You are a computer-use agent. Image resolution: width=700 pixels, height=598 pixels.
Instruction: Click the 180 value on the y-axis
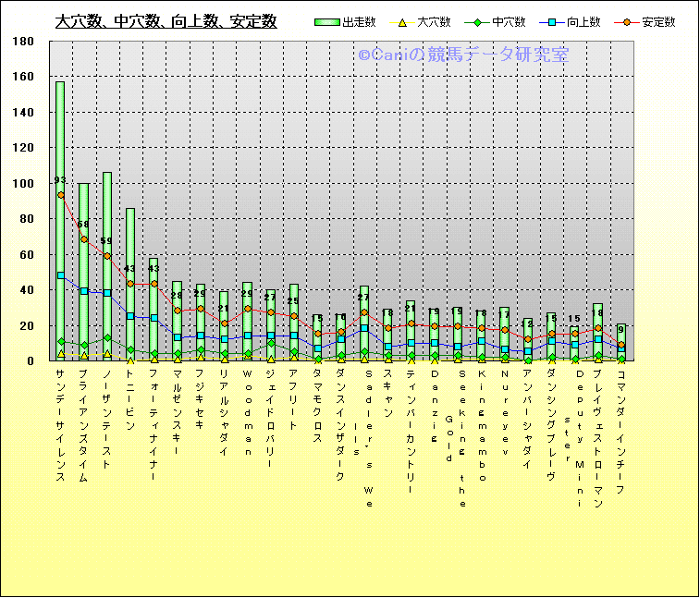point(24,42)
